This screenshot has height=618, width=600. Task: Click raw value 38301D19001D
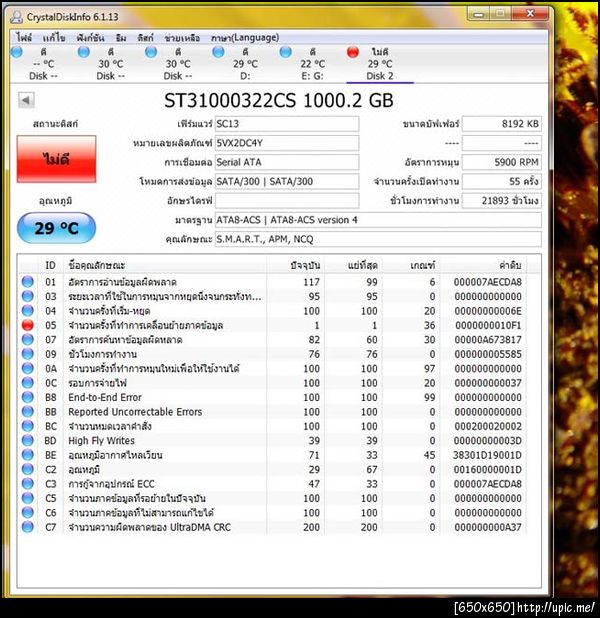487,455
